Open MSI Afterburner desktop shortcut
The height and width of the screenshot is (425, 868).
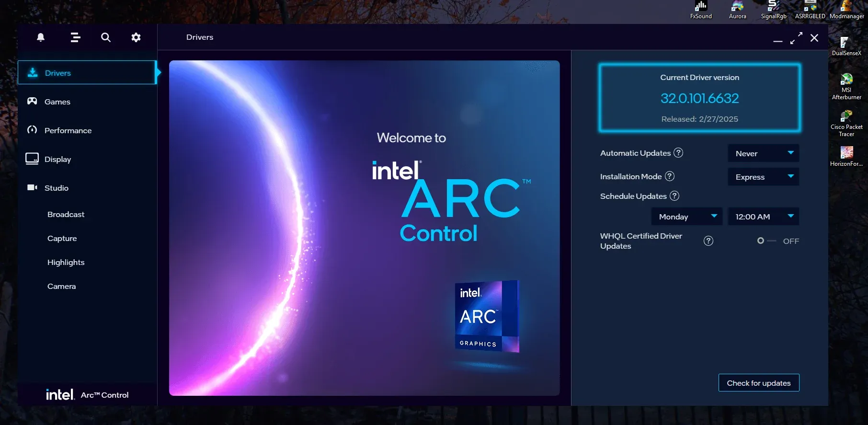[846, 87]
